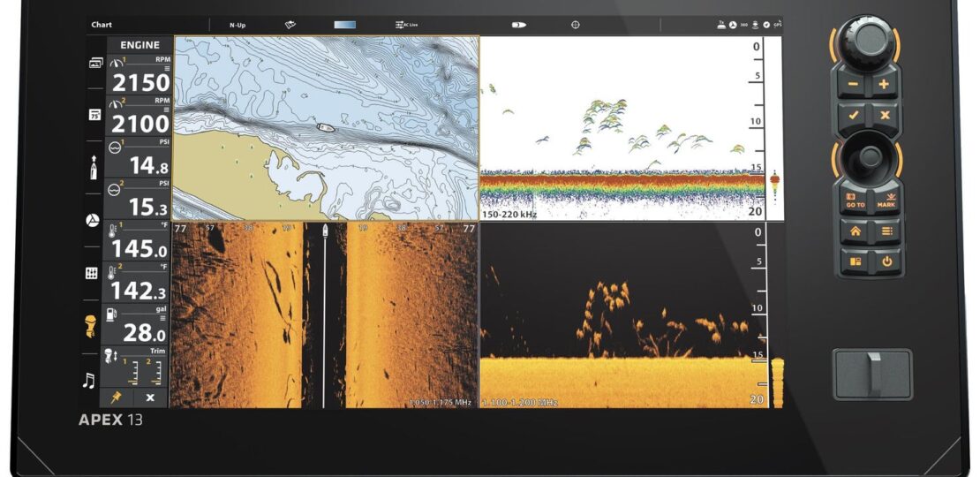Open the autopilot sidebar icon
Viewport: 980px width, 477px height.
[93, 220]
